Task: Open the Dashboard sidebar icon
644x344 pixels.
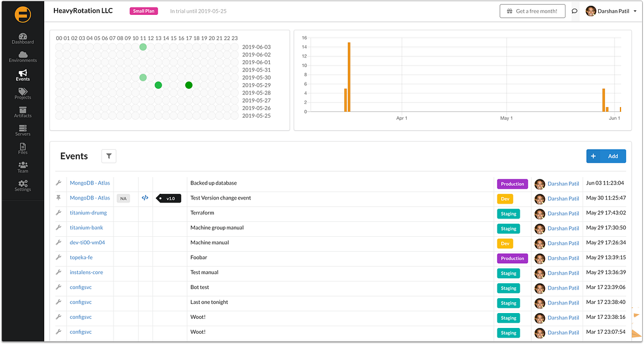Action: [x=23, y=36]
